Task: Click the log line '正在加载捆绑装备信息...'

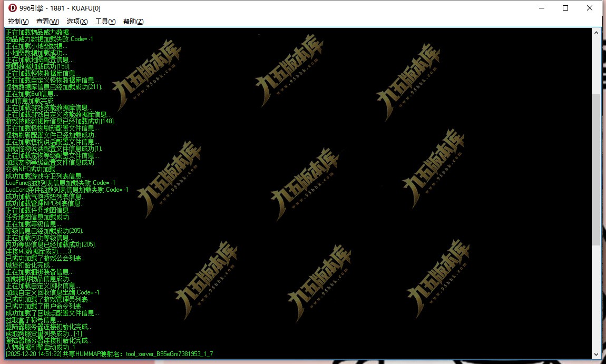Action: [40, 272]
